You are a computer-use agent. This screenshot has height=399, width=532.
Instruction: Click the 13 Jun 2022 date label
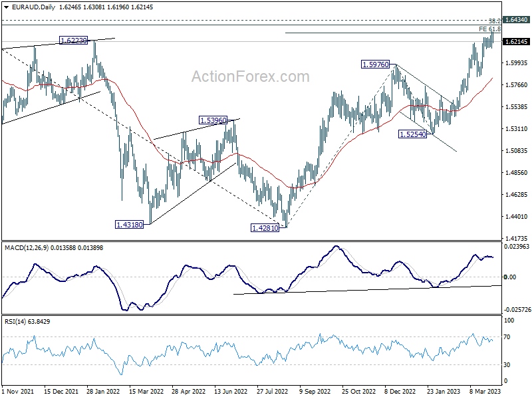231,391
